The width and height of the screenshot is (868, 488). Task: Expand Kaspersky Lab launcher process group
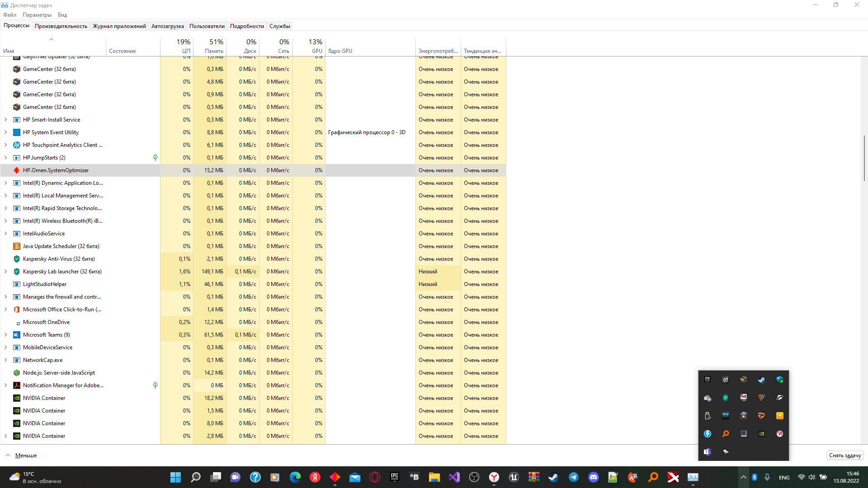coord(5,272)
